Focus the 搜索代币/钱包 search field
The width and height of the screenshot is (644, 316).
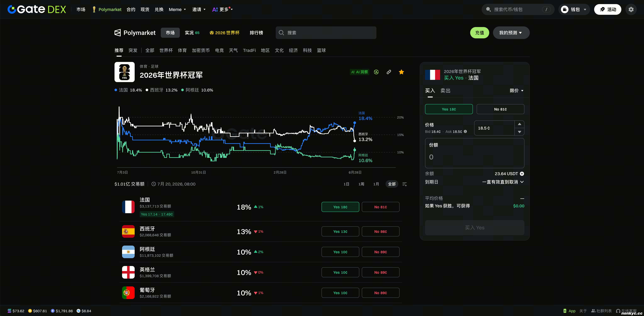coord(518,9)
